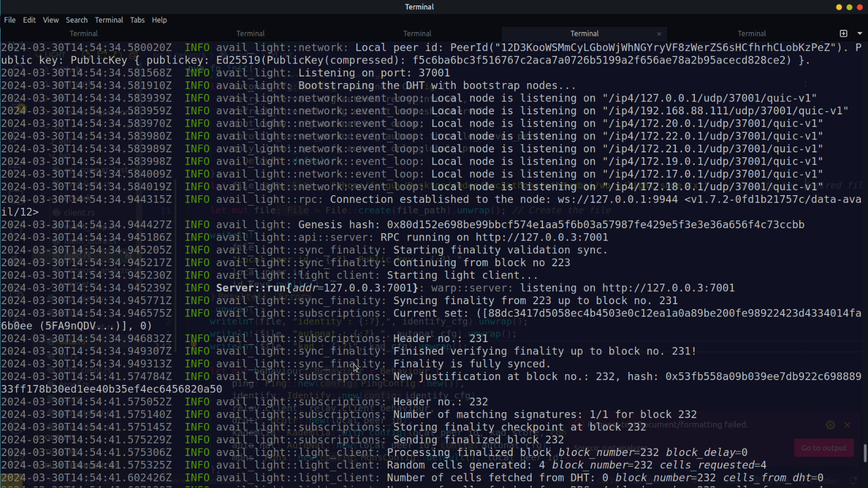The image size is (868, 488).
Task: Open the File menu
Action: pos(10,20)
